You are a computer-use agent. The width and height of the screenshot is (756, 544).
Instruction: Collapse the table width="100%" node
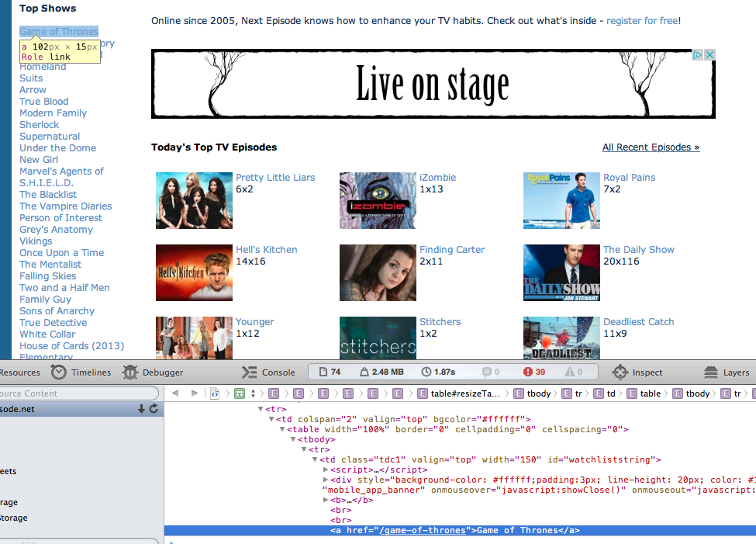point(282,429)
